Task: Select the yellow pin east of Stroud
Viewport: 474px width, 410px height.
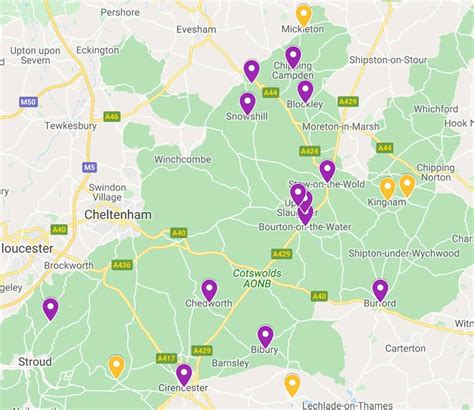Action: 116,366
